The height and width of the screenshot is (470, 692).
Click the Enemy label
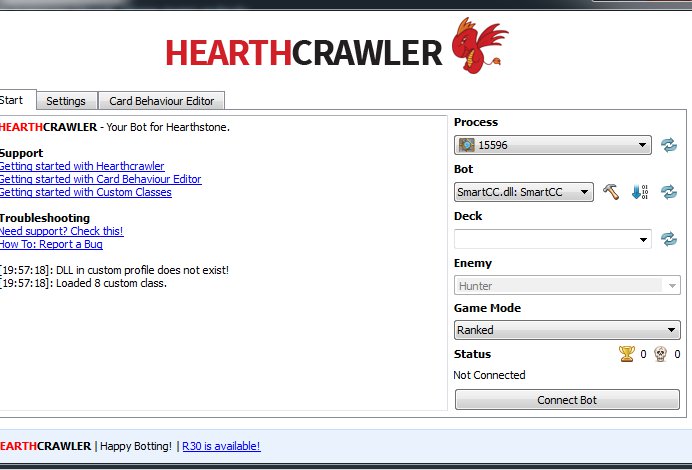tap(473, 263)
